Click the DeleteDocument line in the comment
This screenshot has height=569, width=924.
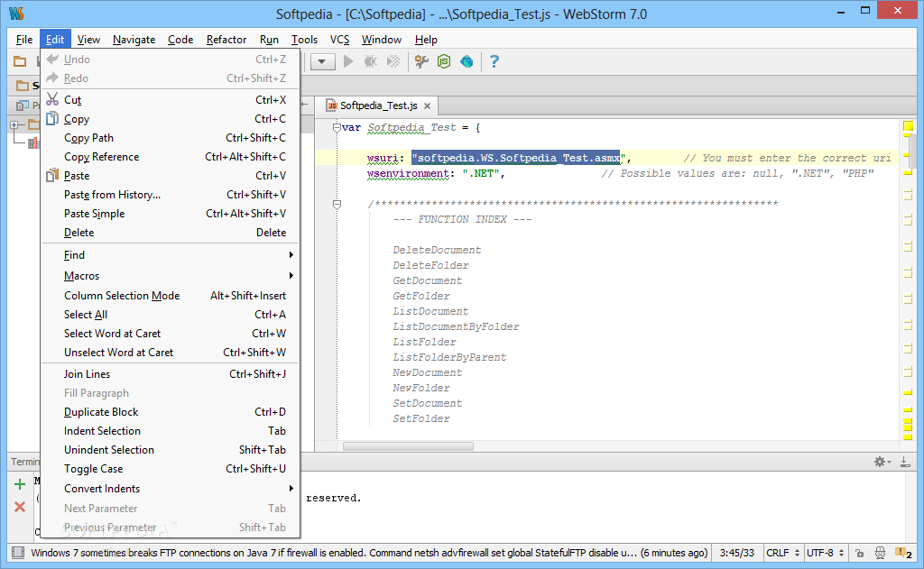(437, 250)
